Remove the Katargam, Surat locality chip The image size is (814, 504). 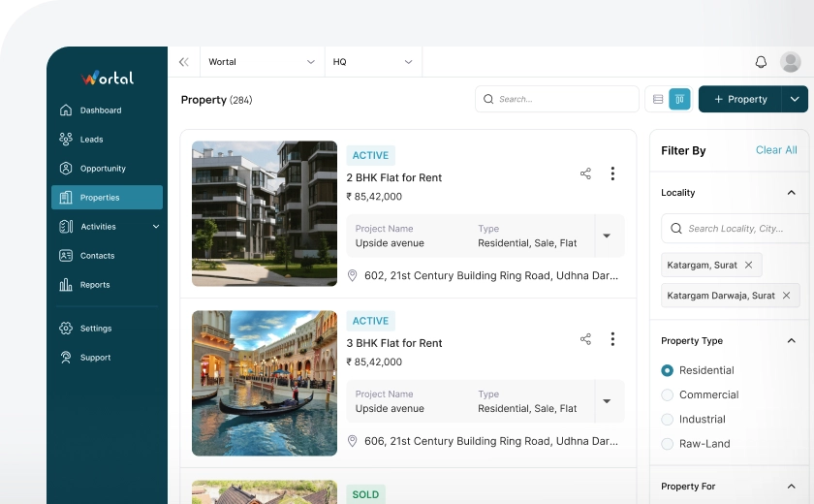[x=748, y=265]
